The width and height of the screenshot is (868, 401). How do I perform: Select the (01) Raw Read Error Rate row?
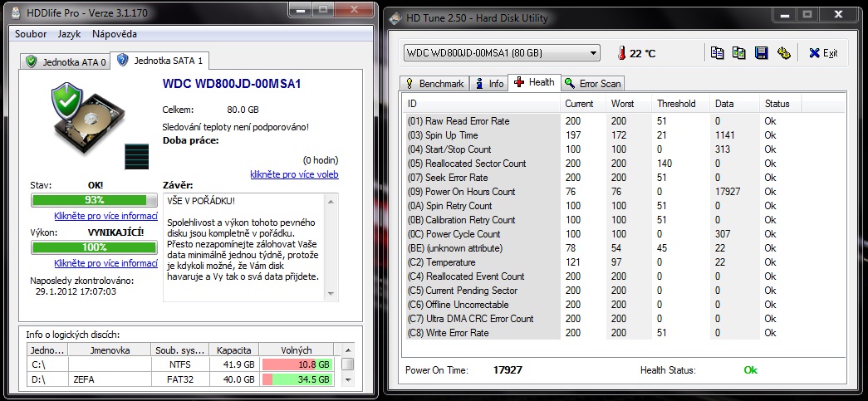[x=603, y=120]
